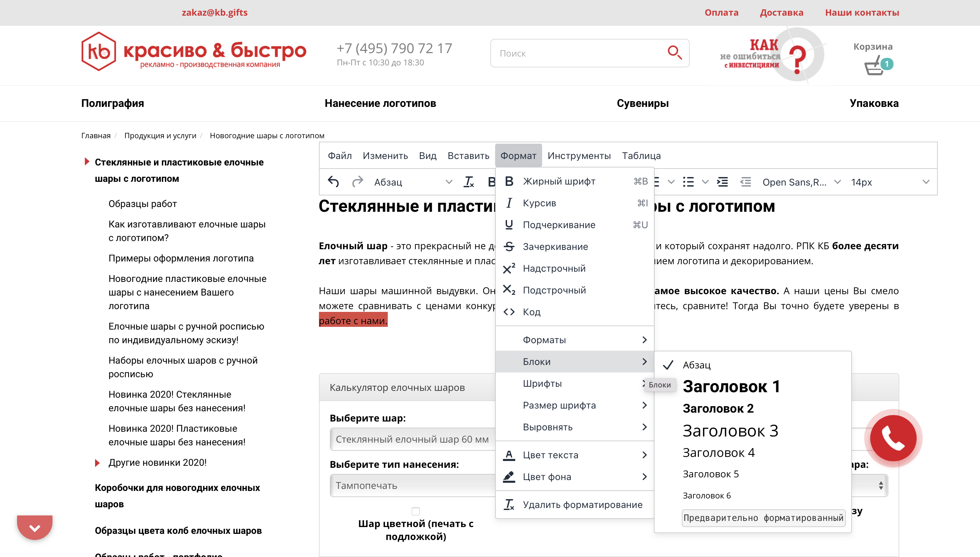Expand the Размер шрифта submenu
The height and width of the screenshot is (557, 980).
click(575, 405)
